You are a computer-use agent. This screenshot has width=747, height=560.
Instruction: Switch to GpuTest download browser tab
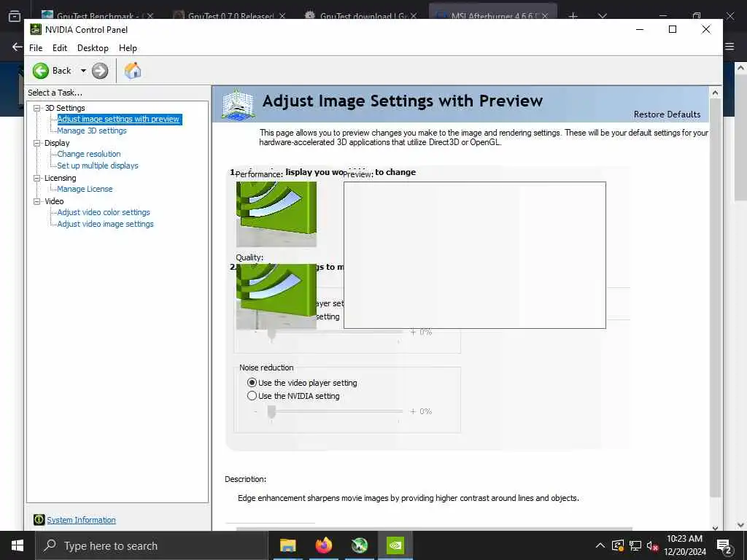click(x=362, y=13)
